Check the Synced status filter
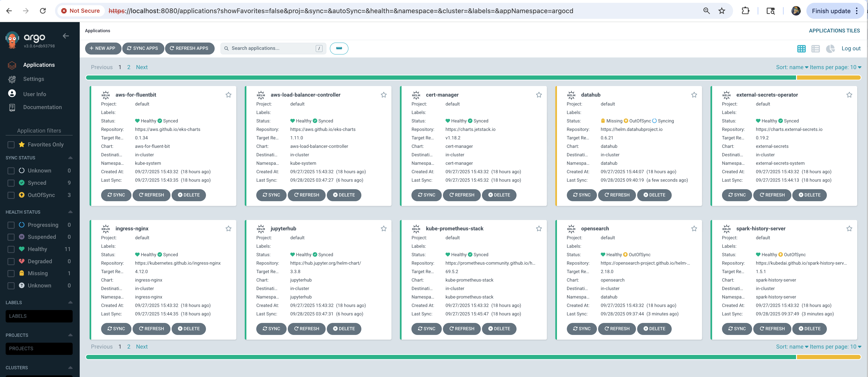 pos(11,183)
